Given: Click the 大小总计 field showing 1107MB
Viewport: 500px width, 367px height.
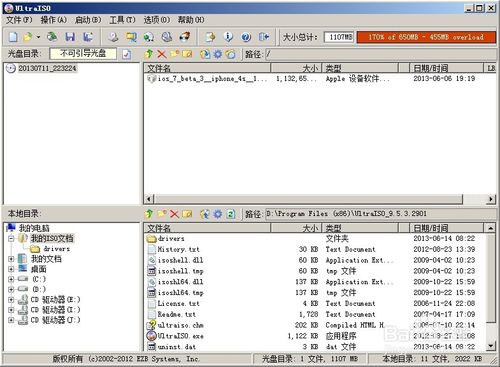Looking at the screenshot, I should (339, 37).
